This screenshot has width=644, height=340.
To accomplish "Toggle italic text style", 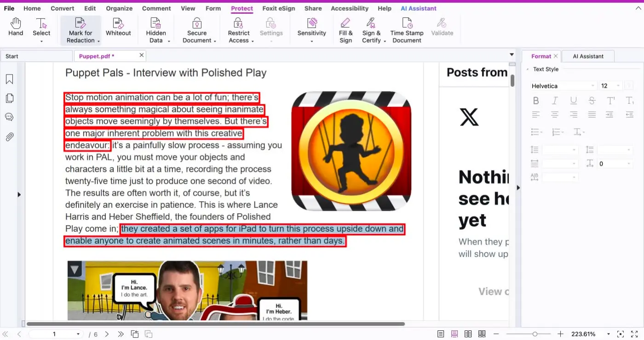I will pos(555,101).
